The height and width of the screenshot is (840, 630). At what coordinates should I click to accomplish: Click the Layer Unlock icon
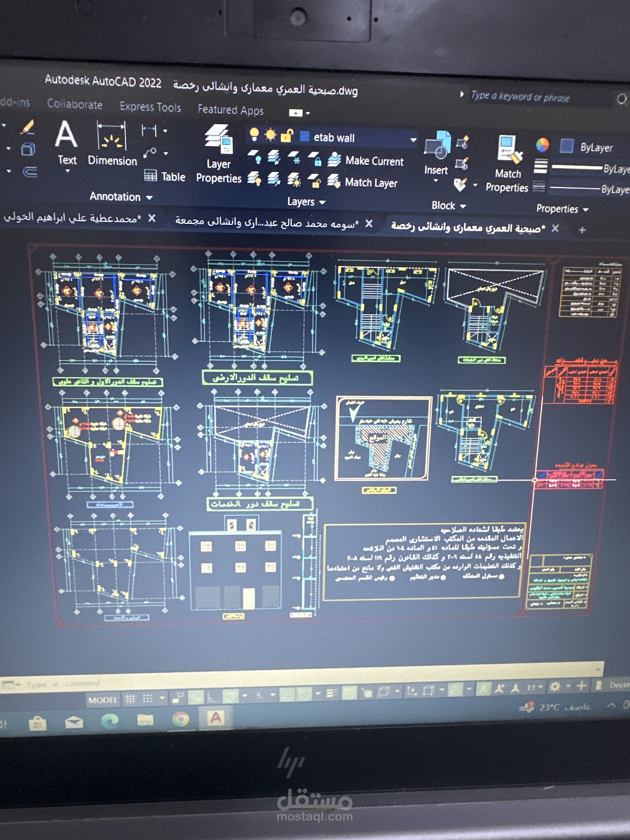(314, 181)
